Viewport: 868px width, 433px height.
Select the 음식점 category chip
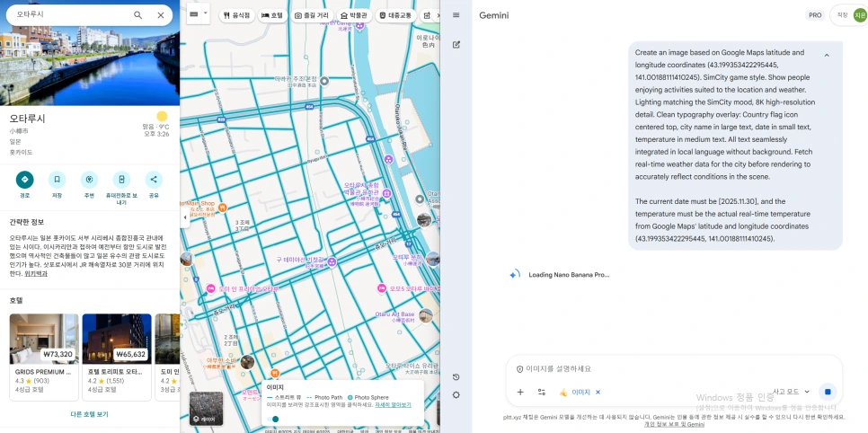(x=236, y=15)
